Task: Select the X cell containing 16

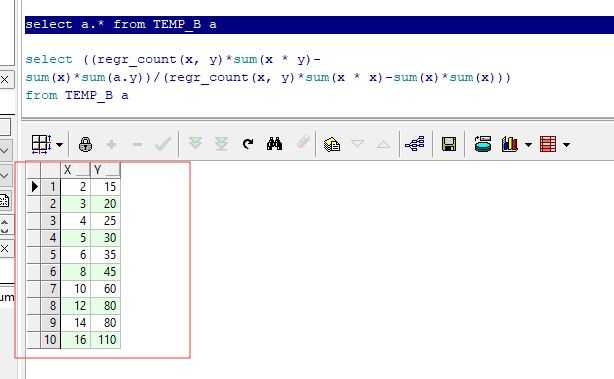Action: pos(76,339)
